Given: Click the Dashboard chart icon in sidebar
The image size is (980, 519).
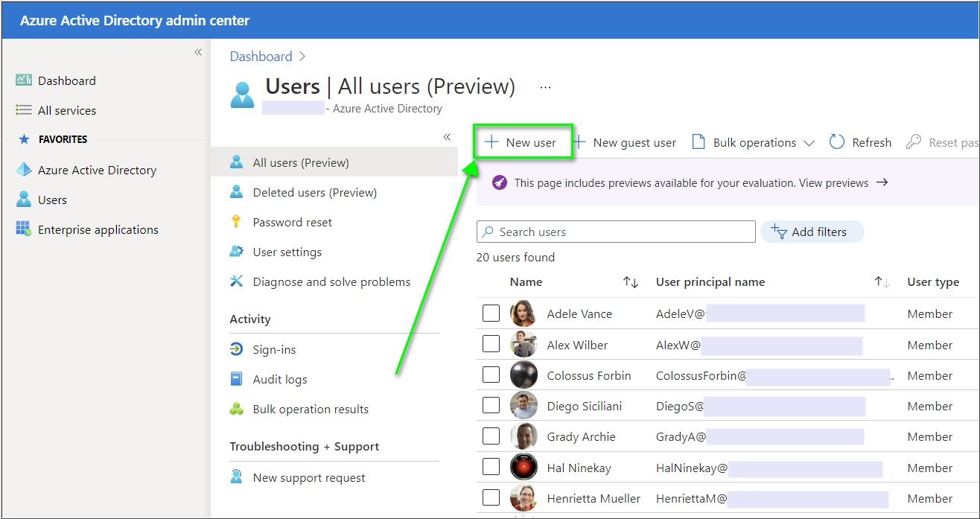Looking at the screenshot, I should click(x=24, y=80).
